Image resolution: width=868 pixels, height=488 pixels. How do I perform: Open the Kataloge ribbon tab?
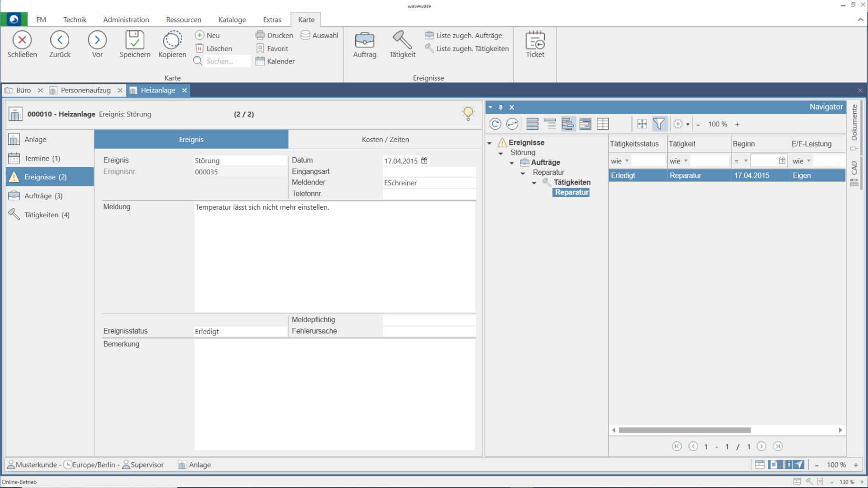pos(232,20)
